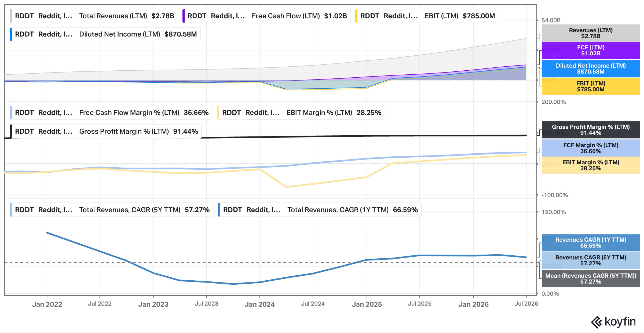
Task: Click the Revenues (LTM) $2.78B axis label
Action: (591, 33)
